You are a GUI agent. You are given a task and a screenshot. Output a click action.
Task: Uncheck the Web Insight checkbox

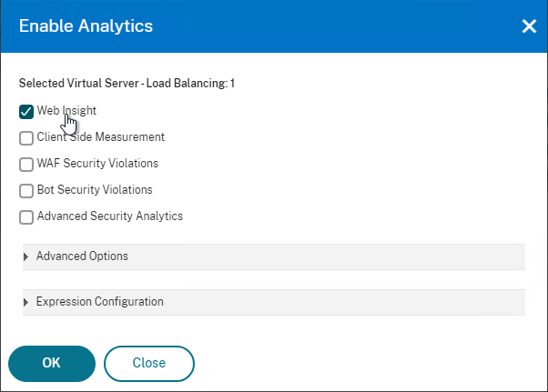pyautogui.click(x=26, y=112)
